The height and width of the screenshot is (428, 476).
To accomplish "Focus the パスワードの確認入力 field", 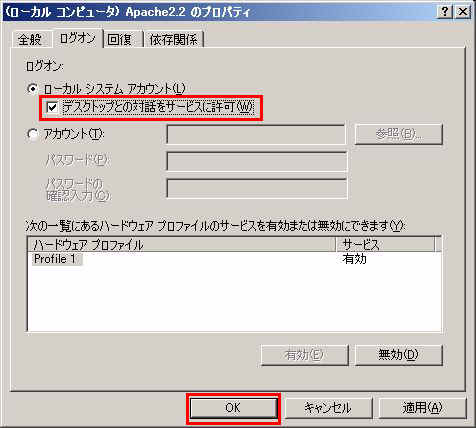I will tap(257, 189).
